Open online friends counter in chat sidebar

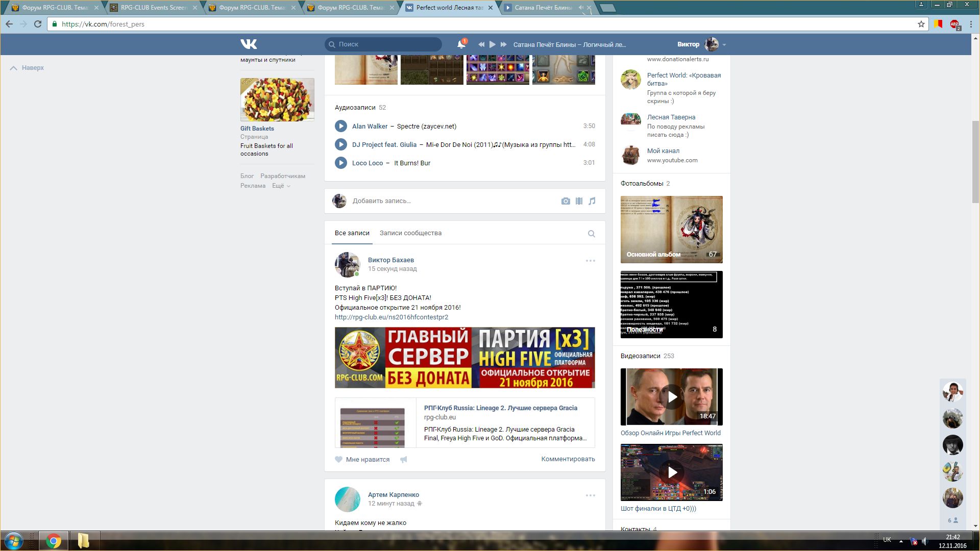(x=952, y=520)
